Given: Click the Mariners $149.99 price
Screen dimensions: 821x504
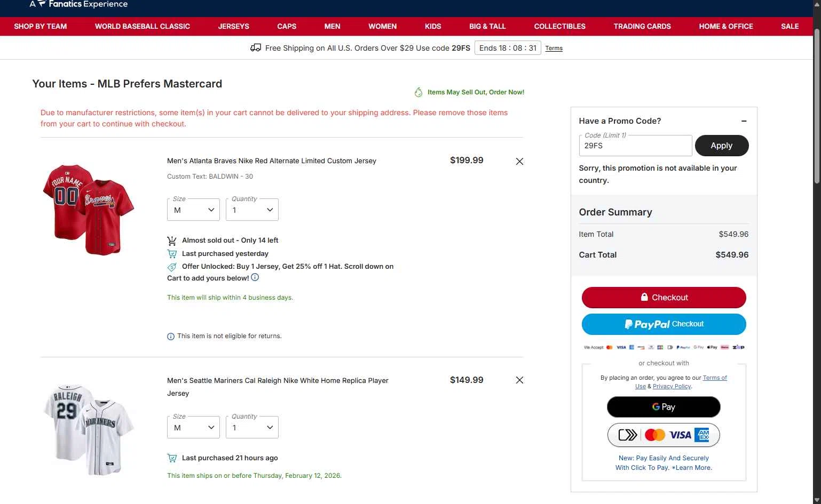Looking at the screenshot, I should coord(467,380).
